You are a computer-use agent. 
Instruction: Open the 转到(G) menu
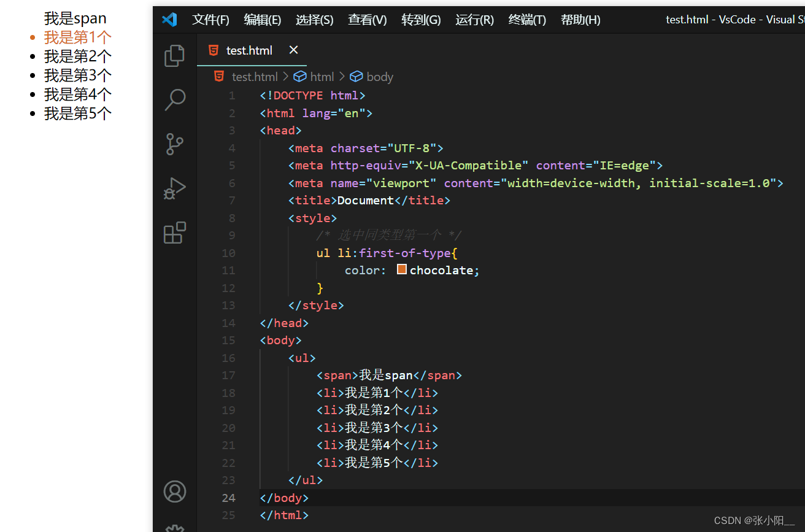pyautogui.click(x=421, y=20)
